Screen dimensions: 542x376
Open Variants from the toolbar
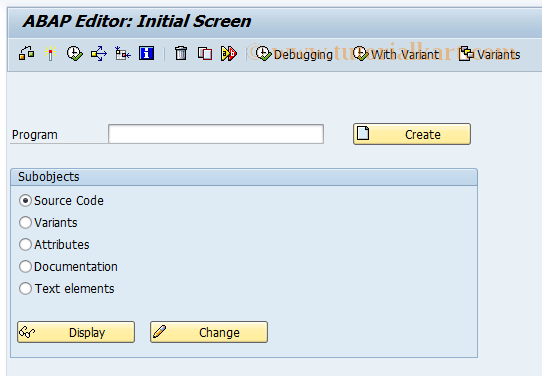(489, 54)
